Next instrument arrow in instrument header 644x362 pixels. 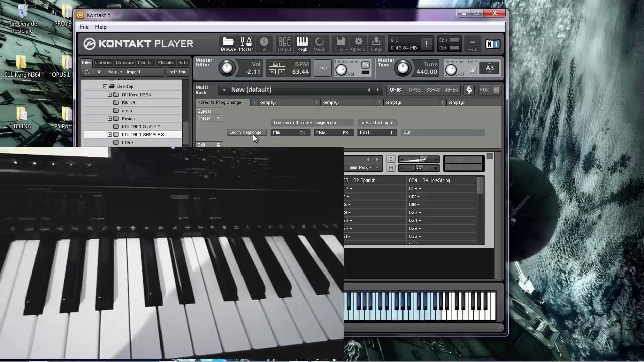(x=377, y=159)
